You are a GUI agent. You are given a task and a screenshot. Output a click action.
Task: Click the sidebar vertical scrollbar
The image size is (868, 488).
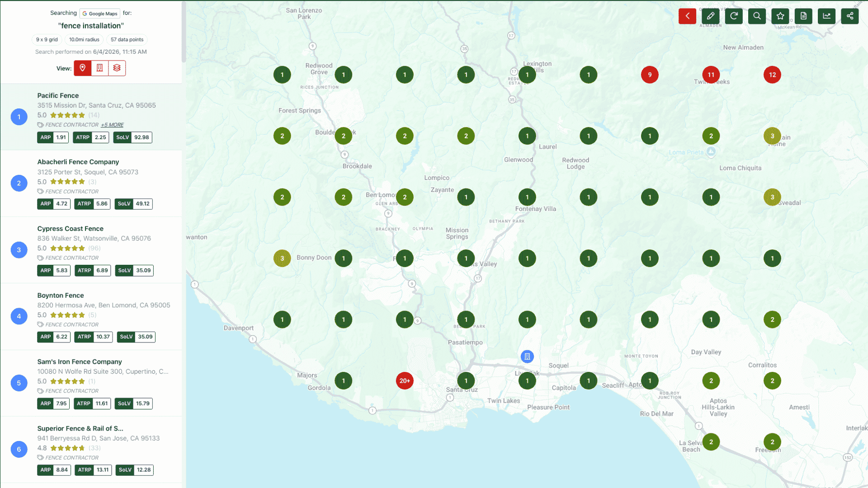click(184, 32)
